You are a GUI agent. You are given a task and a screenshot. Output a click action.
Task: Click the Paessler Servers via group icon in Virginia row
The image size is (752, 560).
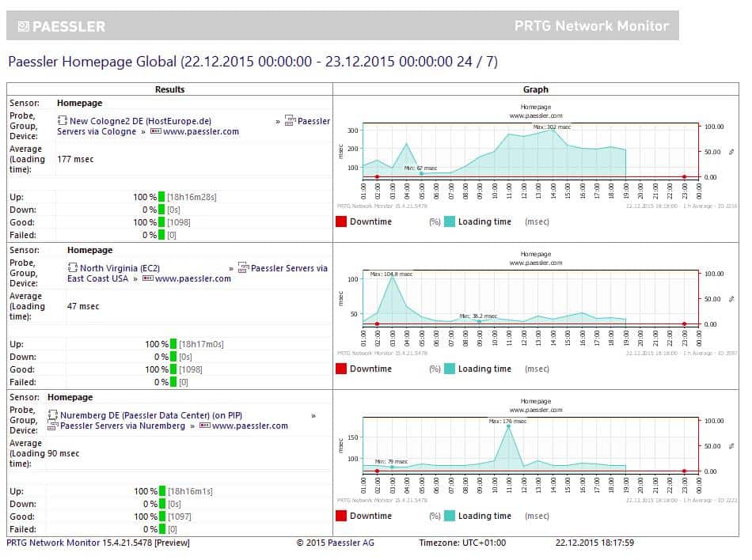[243, 268]
